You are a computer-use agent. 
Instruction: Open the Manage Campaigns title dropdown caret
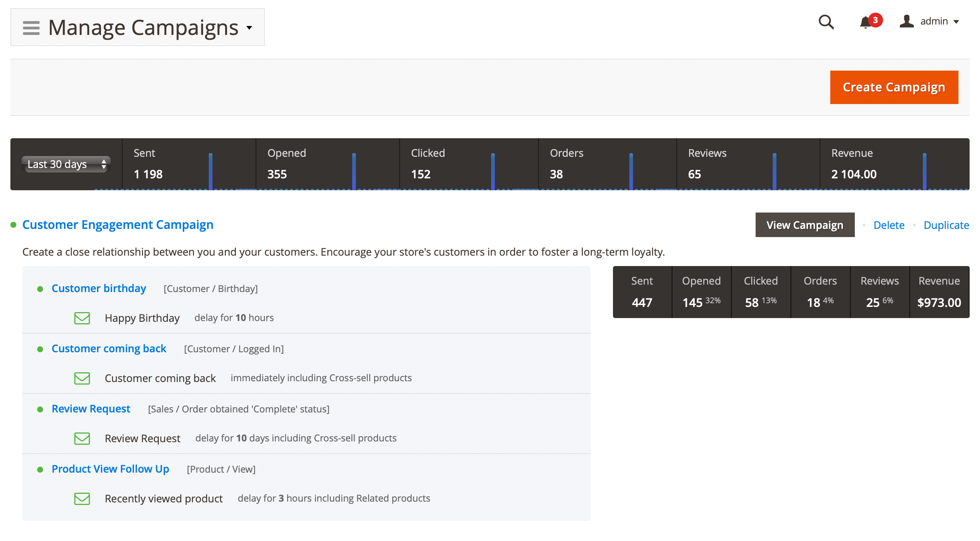point(249,28)
